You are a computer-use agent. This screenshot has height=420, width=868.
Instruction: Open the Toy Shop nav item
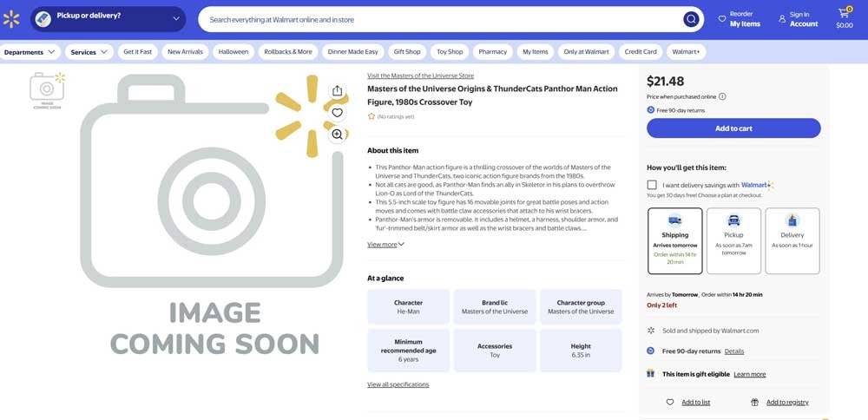(450, 52)
